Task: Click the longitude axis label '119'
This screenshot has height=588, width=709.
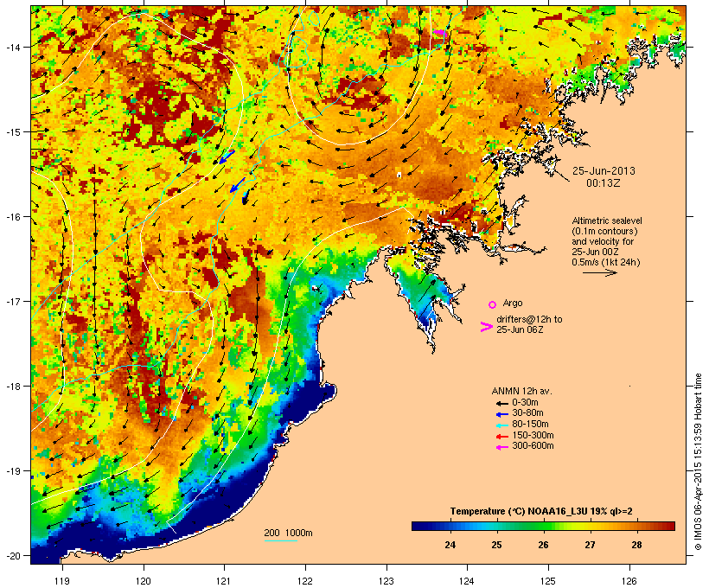Action: (62, 581)
